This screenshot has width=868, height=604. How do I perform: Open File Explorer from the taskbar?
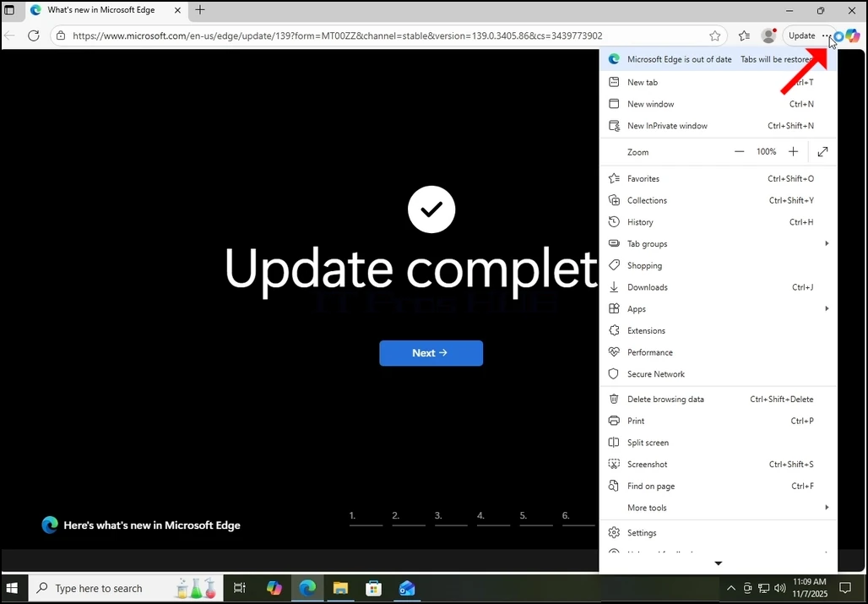(x=340, y=588)
